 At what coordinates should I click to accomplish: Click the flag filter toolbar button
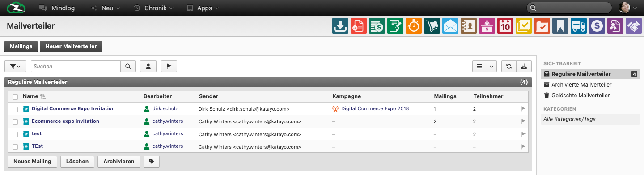169,66
